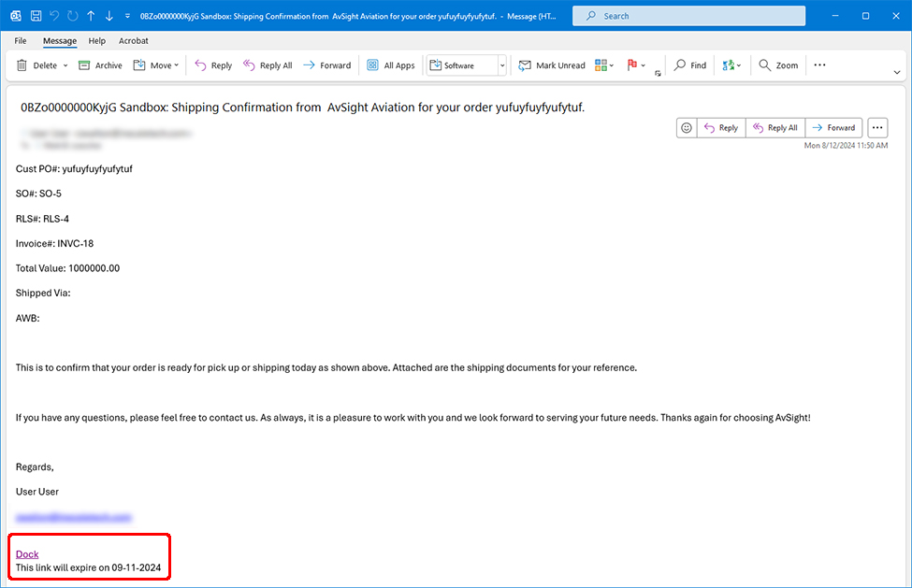Image resolution: width=912 pixels, height=588 pixels.
Task: Archive the message
Action: pyautogui.click(x=99, y=65)
